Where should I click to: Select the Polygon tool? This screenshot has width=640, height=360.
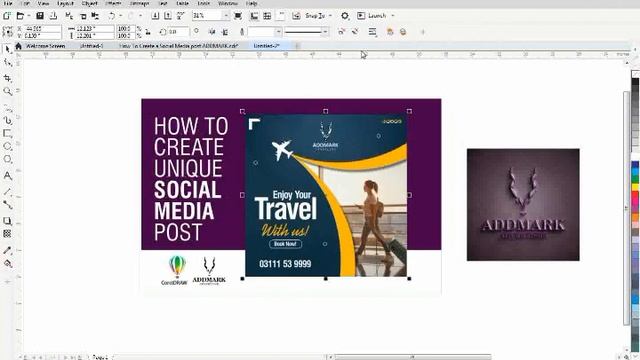pos(7,159)
